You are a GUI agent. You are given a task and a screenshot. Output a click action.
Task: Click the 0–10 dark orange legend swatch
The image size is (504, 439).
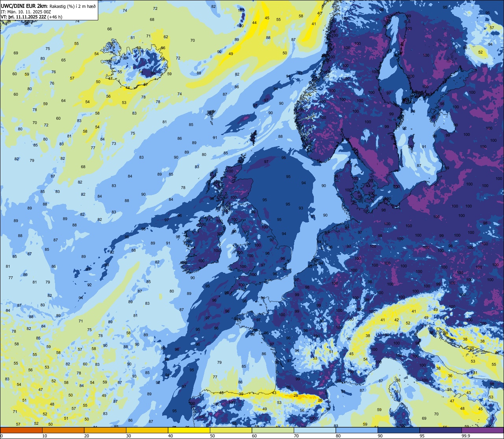tap(21, 430)
